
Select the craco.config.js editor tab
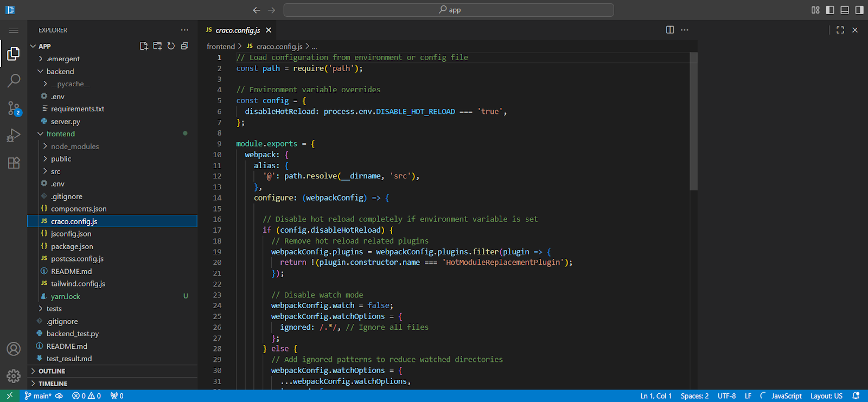tap(238, 30)
